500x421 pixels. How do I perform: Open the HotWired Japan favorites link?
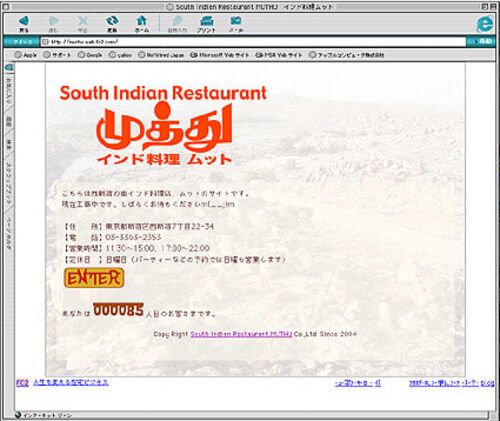click(161, 55)
